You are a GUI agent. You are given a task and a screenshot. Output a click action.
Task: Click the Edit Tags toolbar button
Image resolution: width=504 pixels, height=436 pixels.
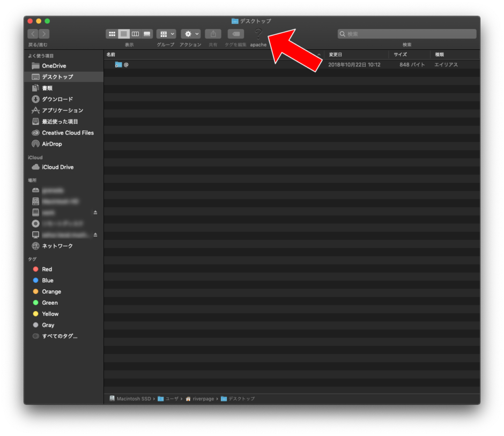click(x=235, y=34)
